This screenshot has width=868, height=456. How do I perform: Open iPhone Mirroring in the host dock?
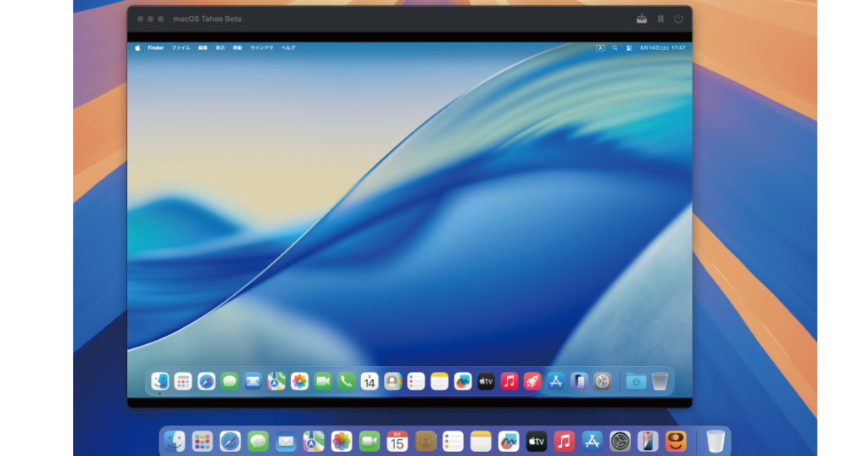[648, 441]
